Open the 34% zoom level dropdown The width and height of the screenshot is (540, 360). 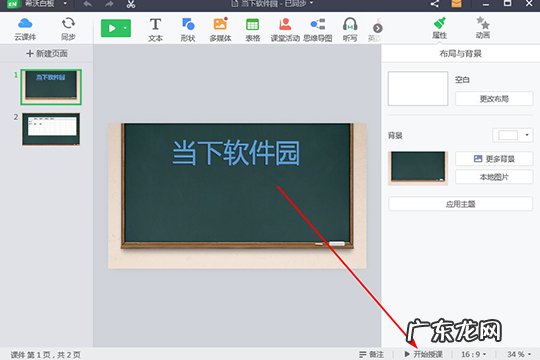(519, 354)
